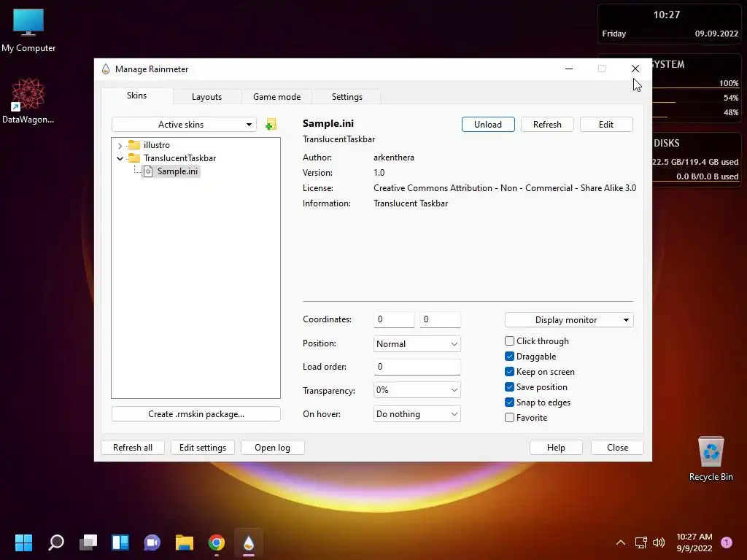Switch to Google Chrome on taskbar
This screenshot has width=747, height=560.
pyautogui.click(x=216, y=542)
